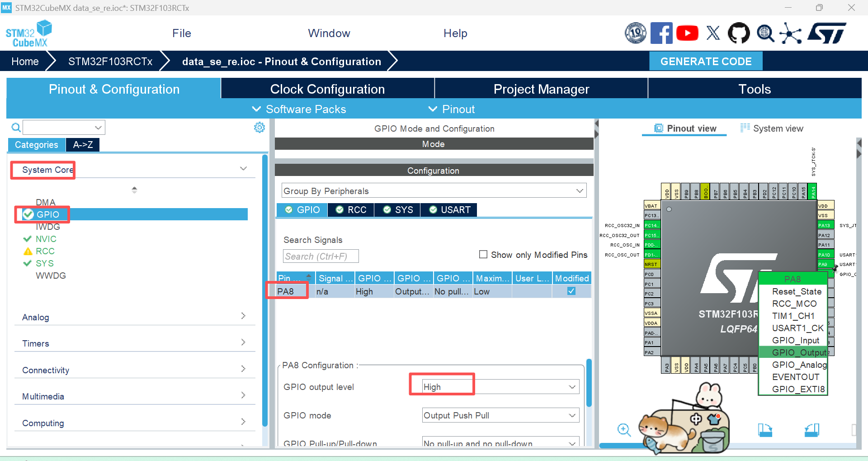868x461 pixels.
Task: Rotate the chip view counter-clockwise
Action: (812, 430)
